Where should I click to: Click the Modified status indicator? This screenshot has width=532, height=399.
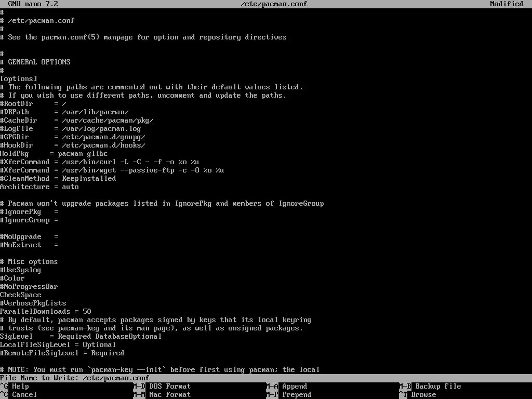point(507,4)
